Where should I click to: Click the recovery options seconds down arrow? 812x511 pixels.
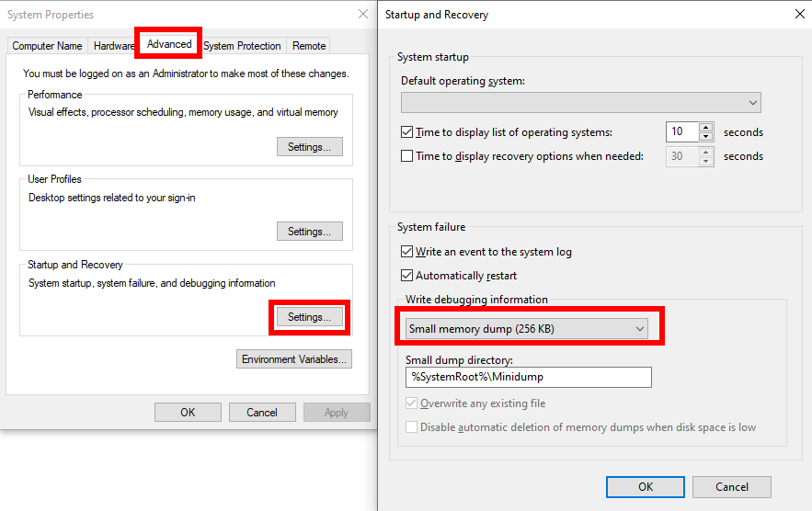pyautogui.click(x=706, y=161)
